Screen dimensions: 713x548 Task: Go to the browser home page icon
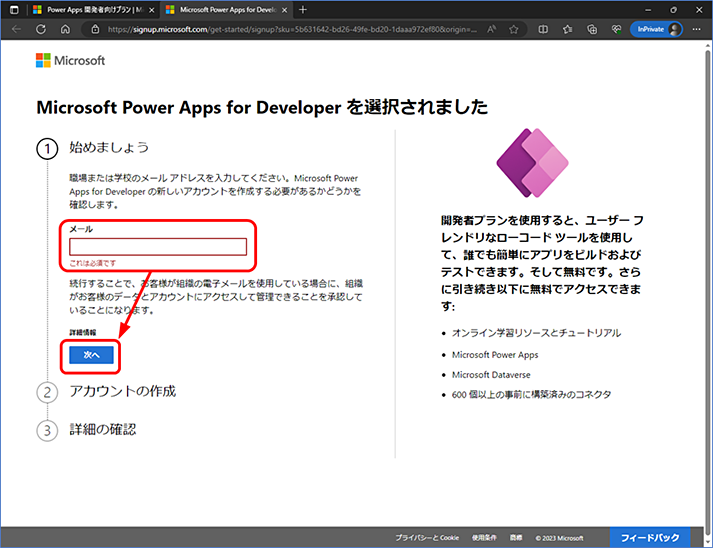point(65,29)
